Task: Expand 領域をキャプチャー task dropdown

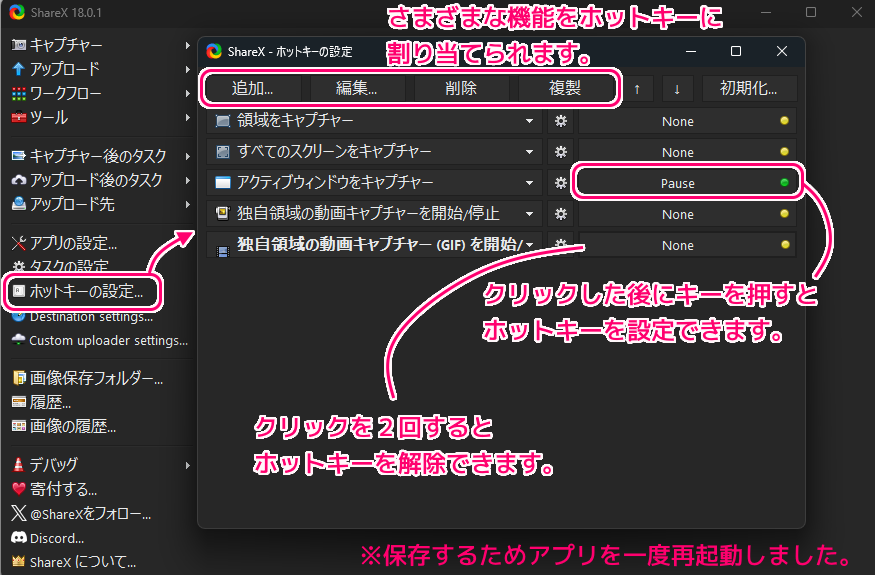Action: pos(529,121)
